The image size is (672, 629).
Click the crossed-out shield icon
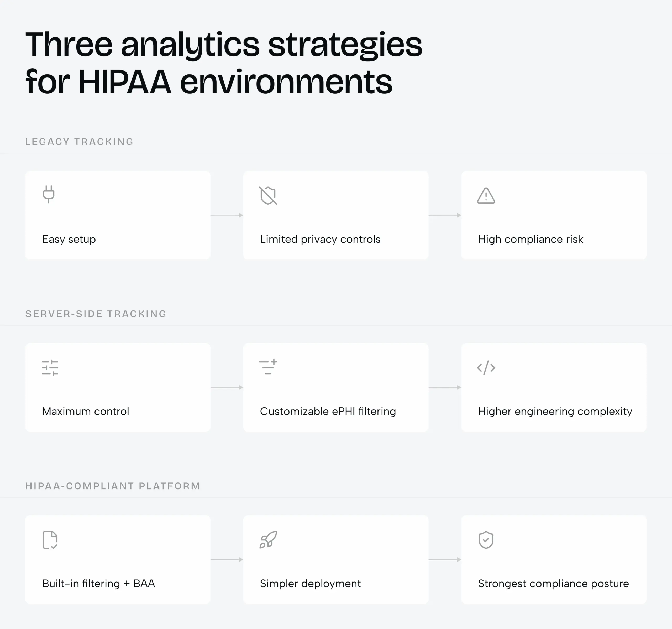click(x=268, y=195)
